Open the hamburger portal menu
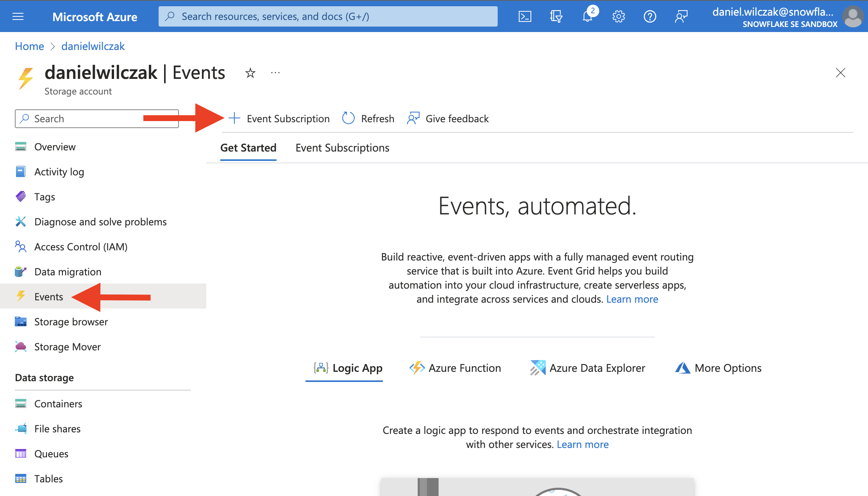 click(x=18, y=16)
